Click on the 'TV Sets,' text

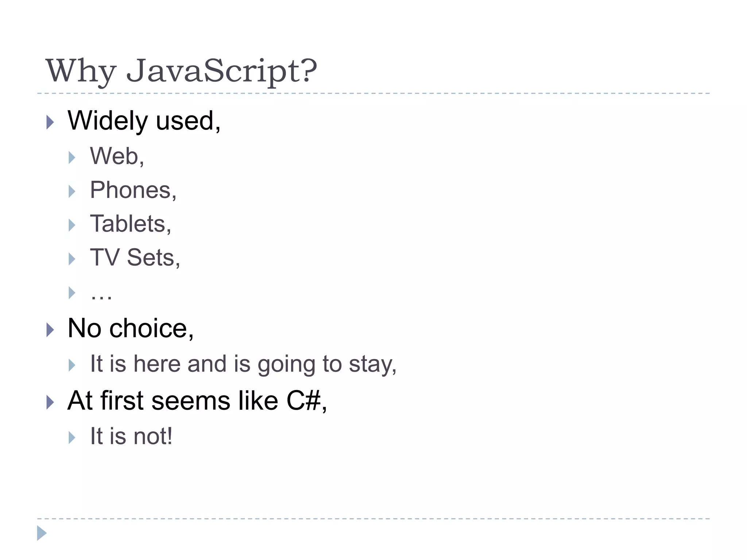(x=135, y=257)
